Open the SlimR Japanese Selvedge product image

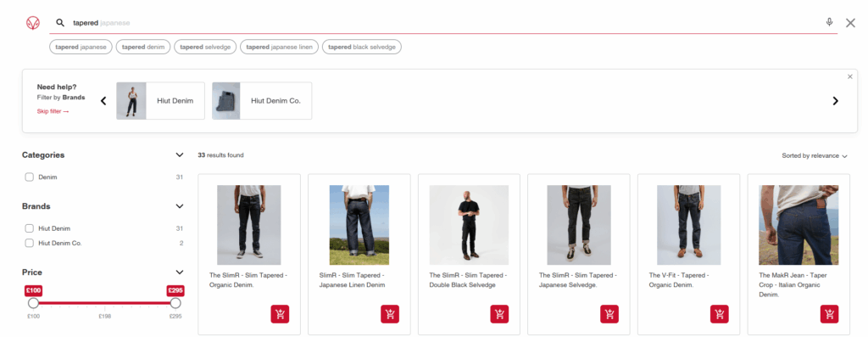pyautogui.click(x=579, y=224)
